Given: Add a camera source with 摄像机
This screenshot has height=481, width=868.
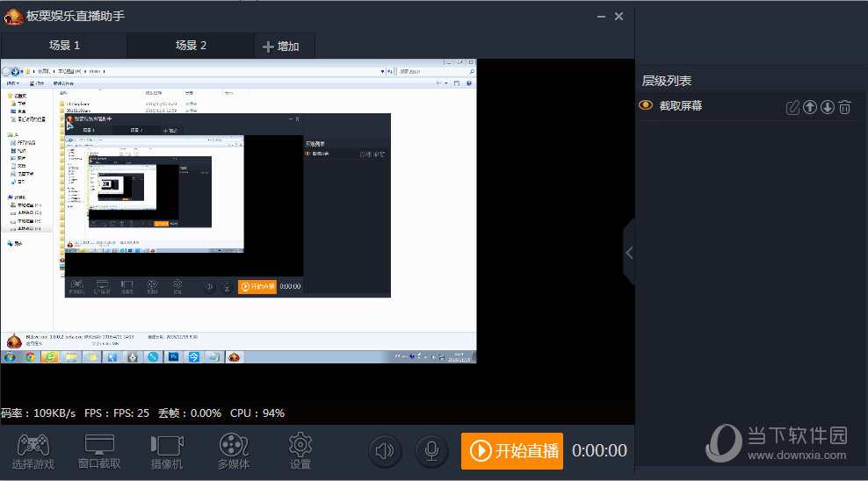Looking at the screenshot, I should point(166,450).
